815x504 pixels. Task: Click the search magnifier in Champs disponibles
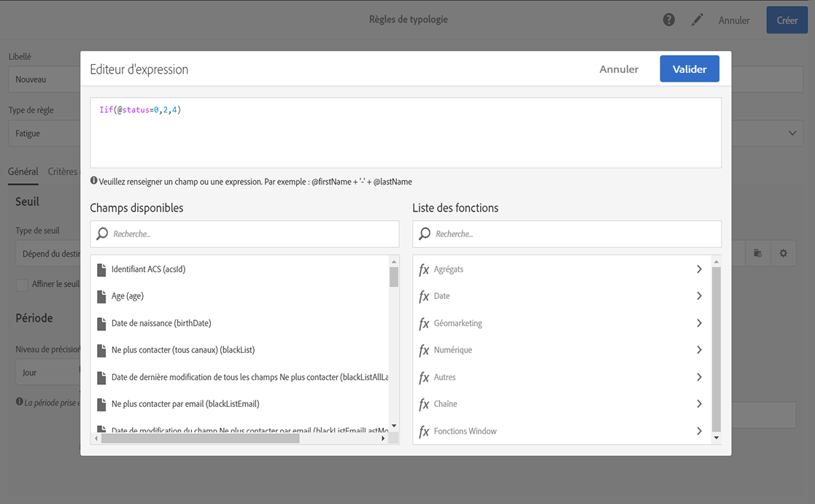pyautogui.click(x=101, y=234)
